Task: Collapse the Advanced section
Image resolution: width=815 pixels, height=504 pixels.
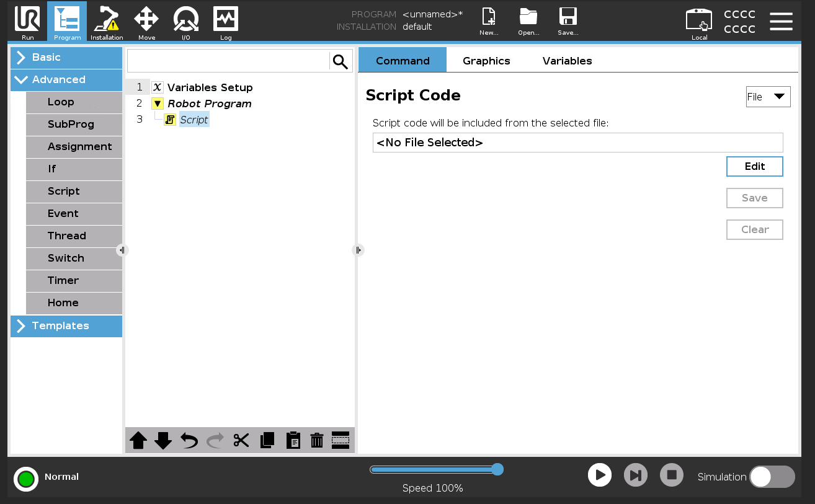Action: click(x=66, y=80)
